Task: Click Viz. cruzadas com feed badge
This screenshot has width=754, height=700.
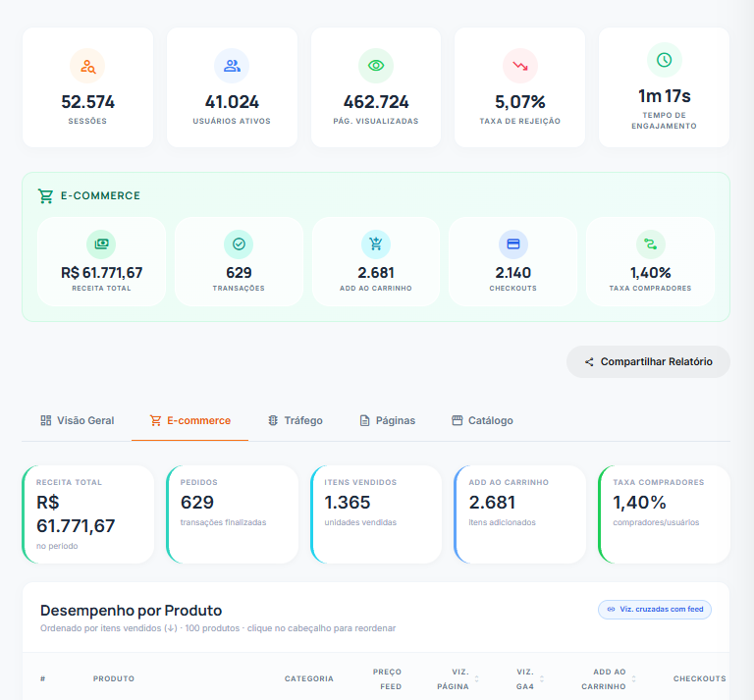Action: point(655,609)
